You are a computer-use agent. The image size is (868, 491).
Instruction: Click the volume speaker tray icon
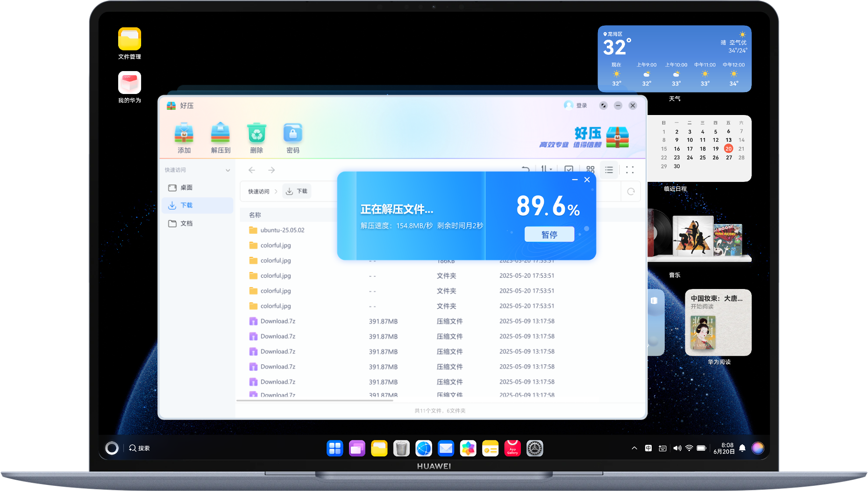[677, 448]
